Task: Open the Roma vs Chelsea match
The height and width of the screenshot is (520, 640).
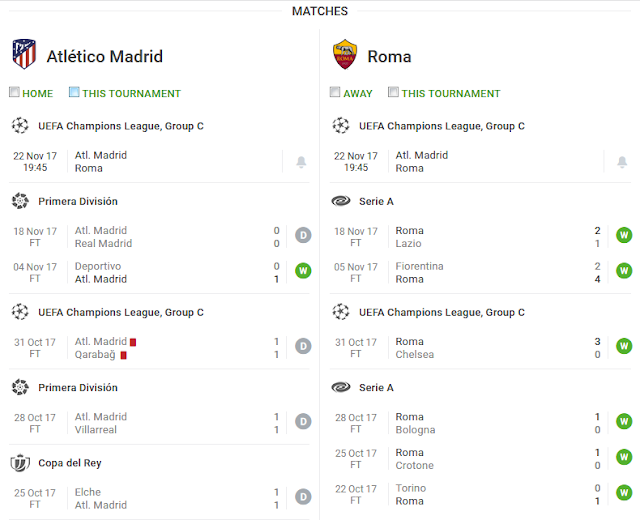Action: click(x=480, y=348)
